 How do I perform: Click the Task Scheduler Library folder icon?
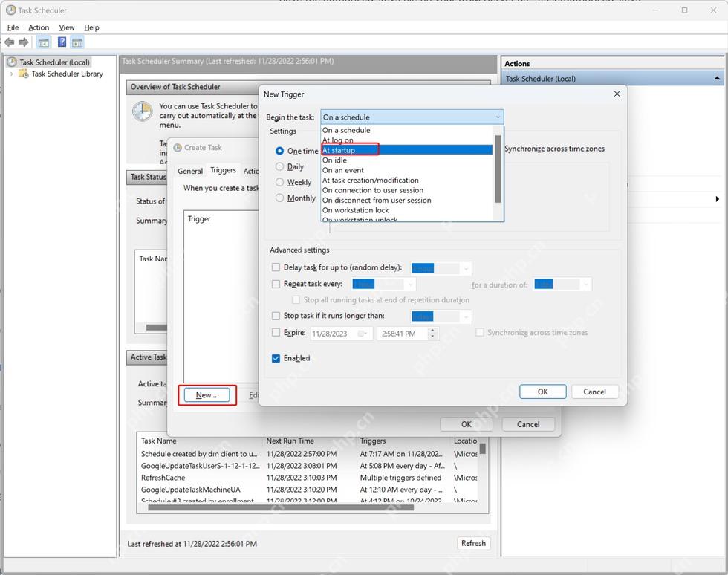coord(23,74)
